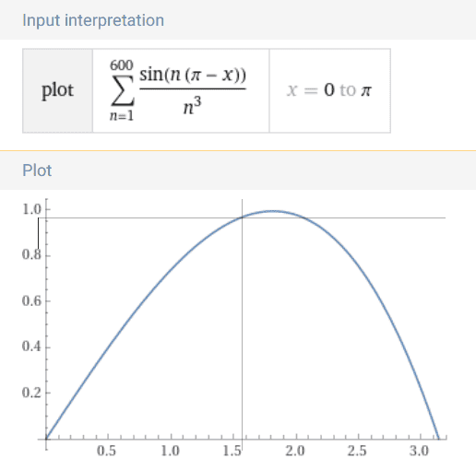The height and width of the screenshot is (470, 476).
Task: Click the n cubed denominator
Action: click(x=192, y=105)
